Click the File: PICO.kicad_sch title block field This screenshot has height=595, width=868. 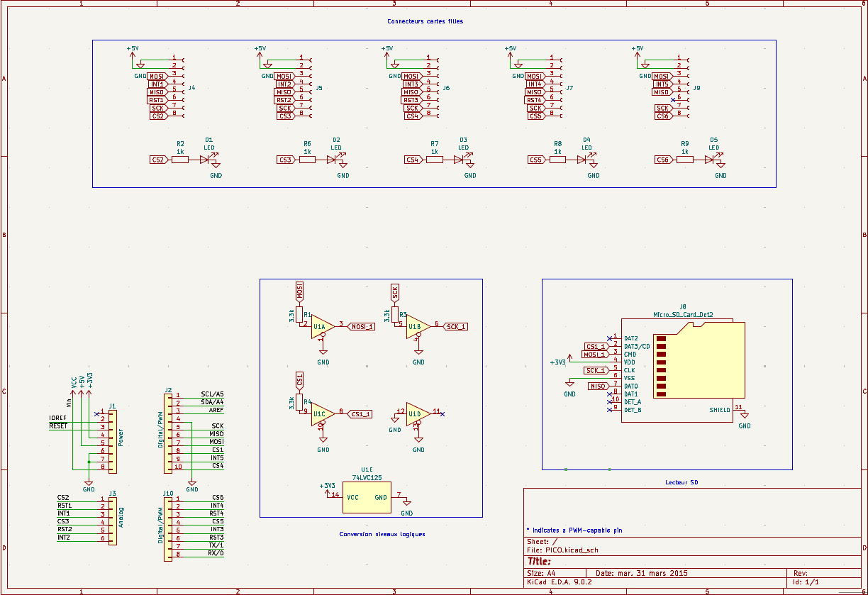coord(563,550)
